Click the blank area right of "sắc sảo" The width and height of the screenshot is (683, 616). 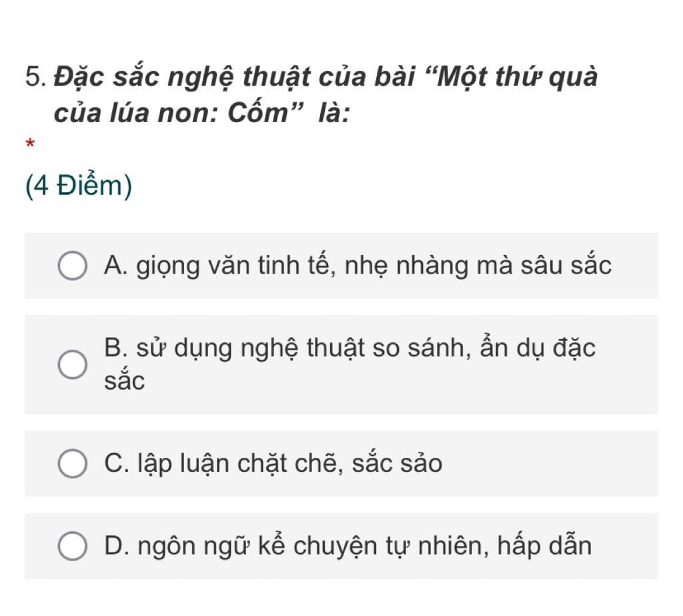[x=547, y=463]
